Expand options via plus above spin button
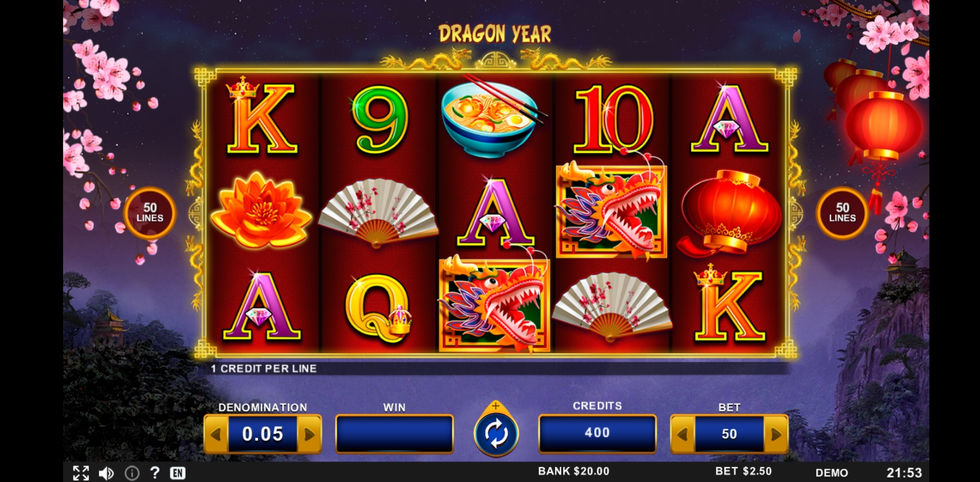Screen dimensions: 980x482 495,406
